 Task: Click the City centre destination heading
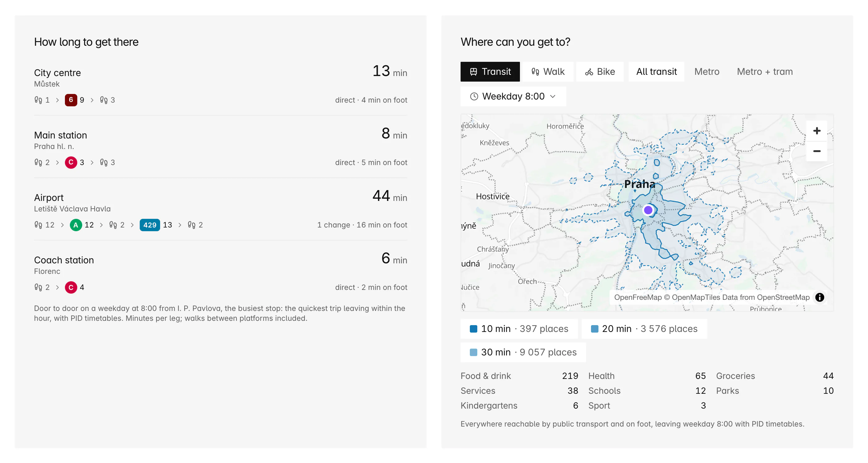57,73
